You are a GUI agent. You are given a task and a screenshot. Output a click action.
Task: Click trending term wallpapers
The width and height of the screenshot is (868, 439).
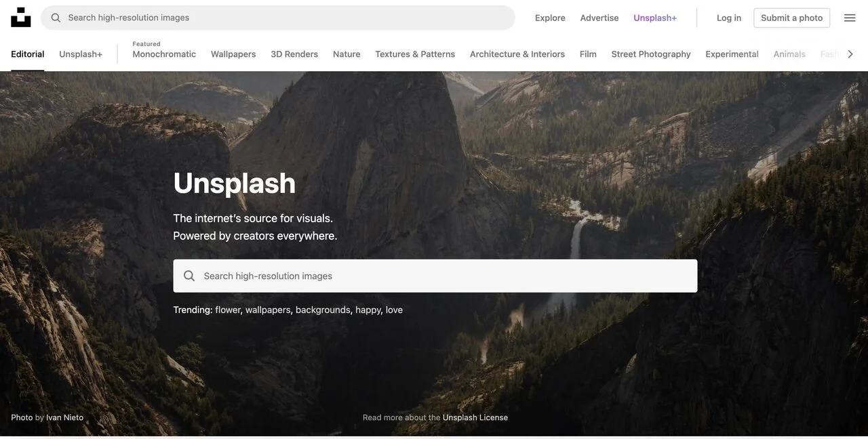[x=268, y=310]
